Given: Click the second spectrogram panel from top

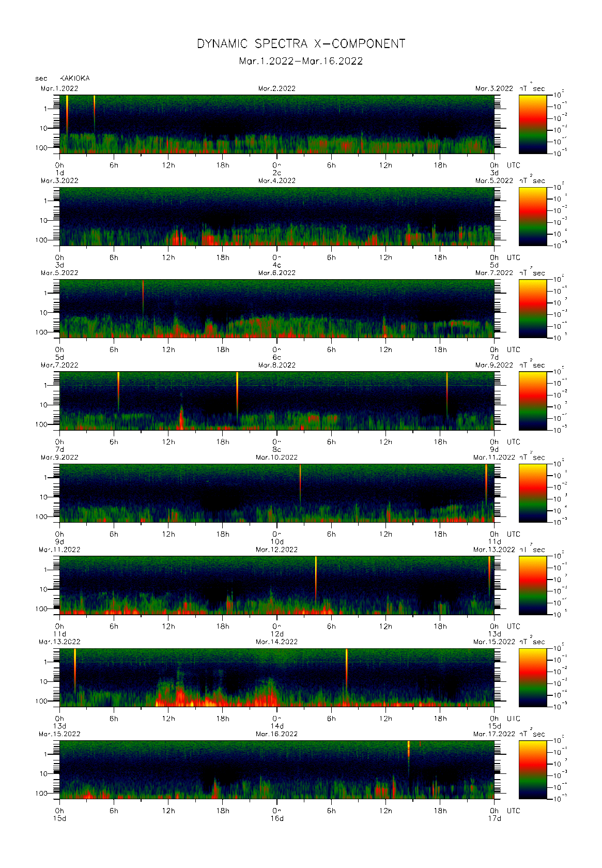Looking at the screenshot, I should [x=276, y=216].
